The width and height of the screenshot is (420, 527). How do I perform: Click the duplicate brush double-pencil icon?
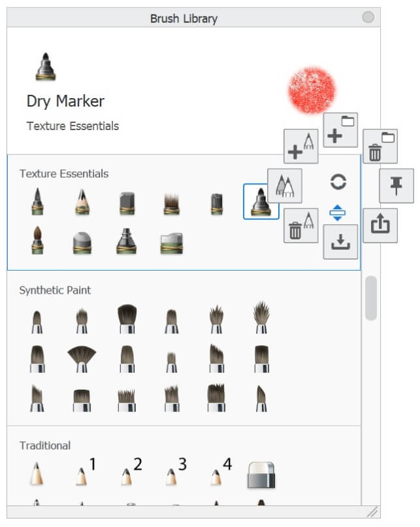tap(285, 186)
